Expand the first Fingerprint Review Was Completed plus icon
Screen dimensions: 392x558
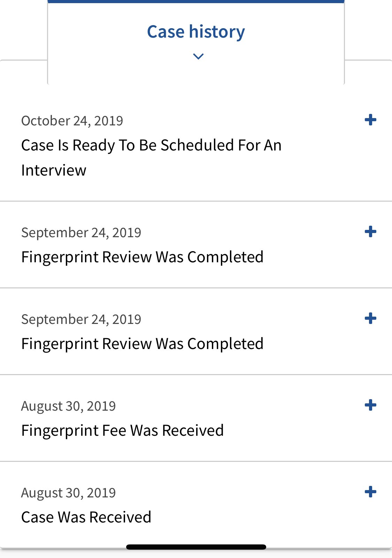point(370,232)
